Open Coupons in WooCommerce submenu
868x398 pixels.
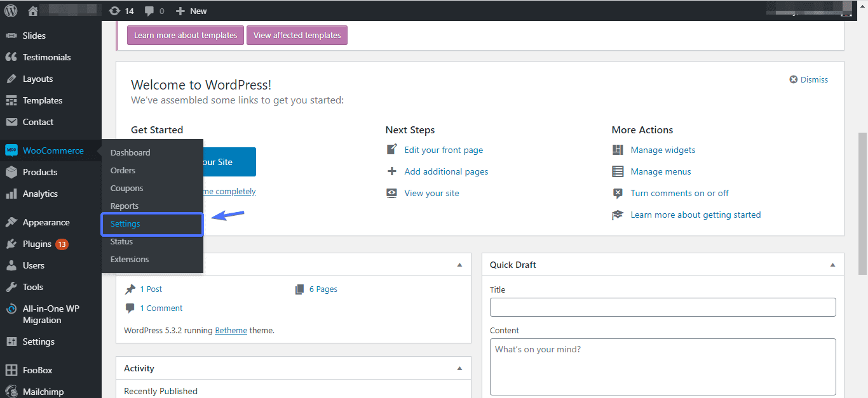click(x=127, y=188)
